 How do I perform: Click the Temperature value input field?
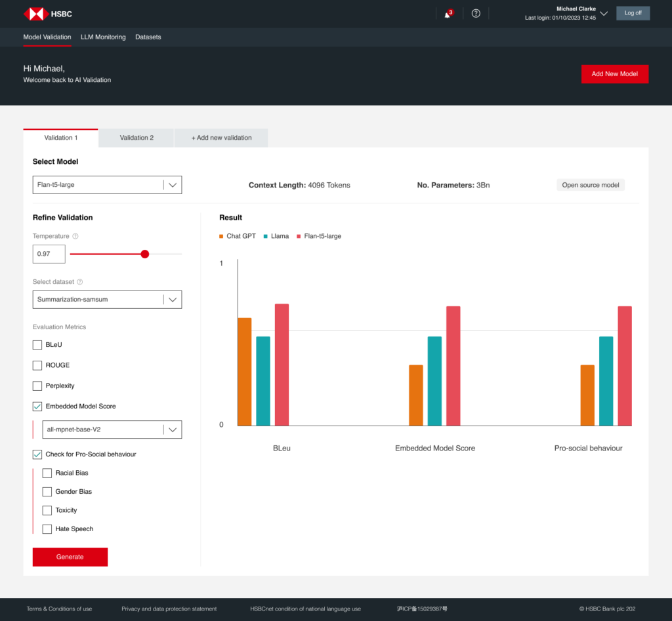point(49,254)
